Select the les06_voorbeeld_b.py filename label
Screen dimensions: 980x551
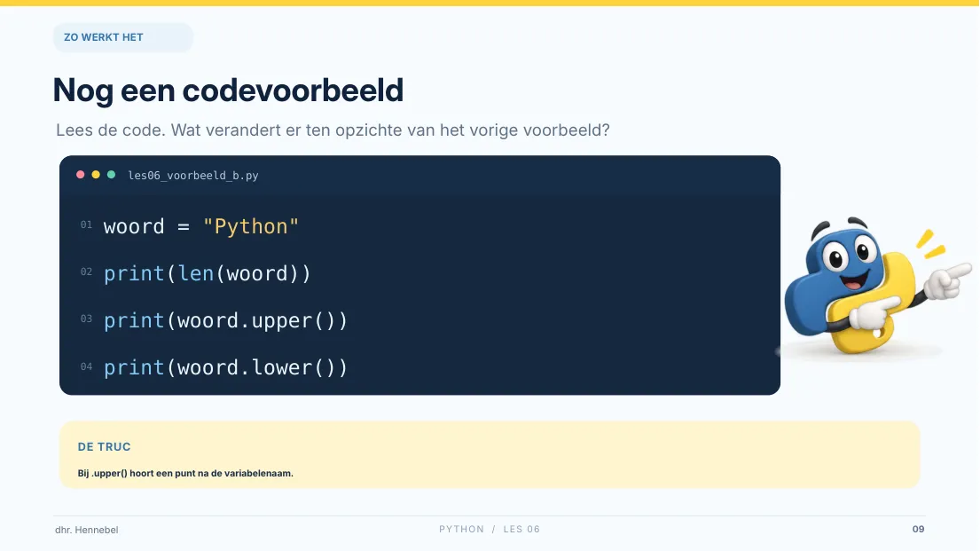click(x=193, y=176)
